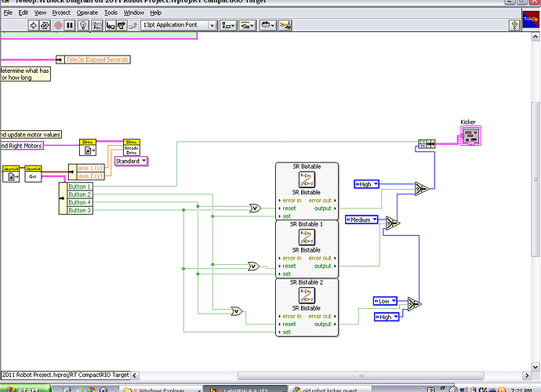
Task: Open the Reorder dropdown in toolbar
Action: [x=267, y=25]
